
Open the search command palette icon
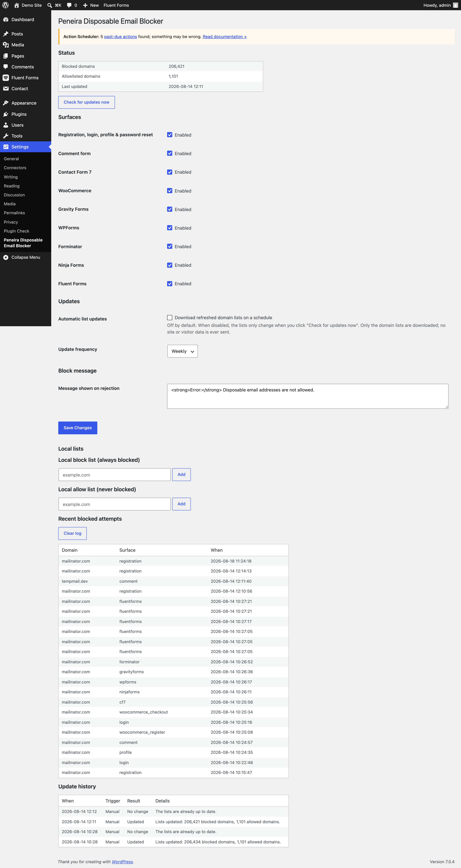[x=50, y=5]
